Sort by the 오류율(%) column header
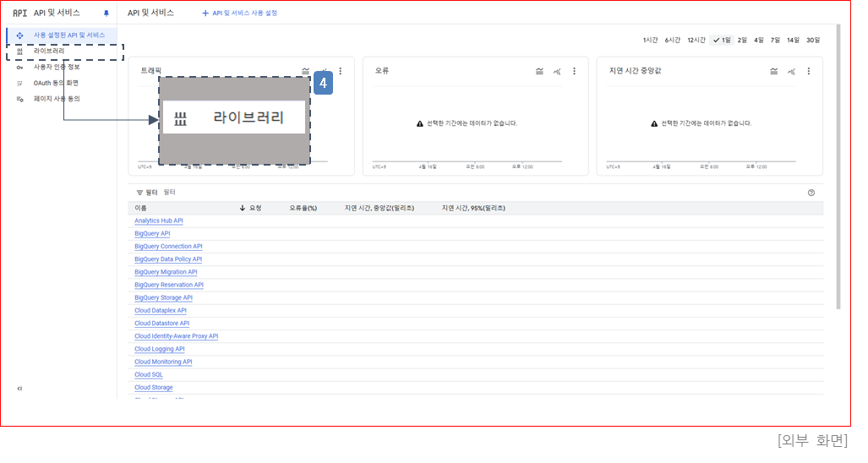868x463 pixels. coord(303,208)
